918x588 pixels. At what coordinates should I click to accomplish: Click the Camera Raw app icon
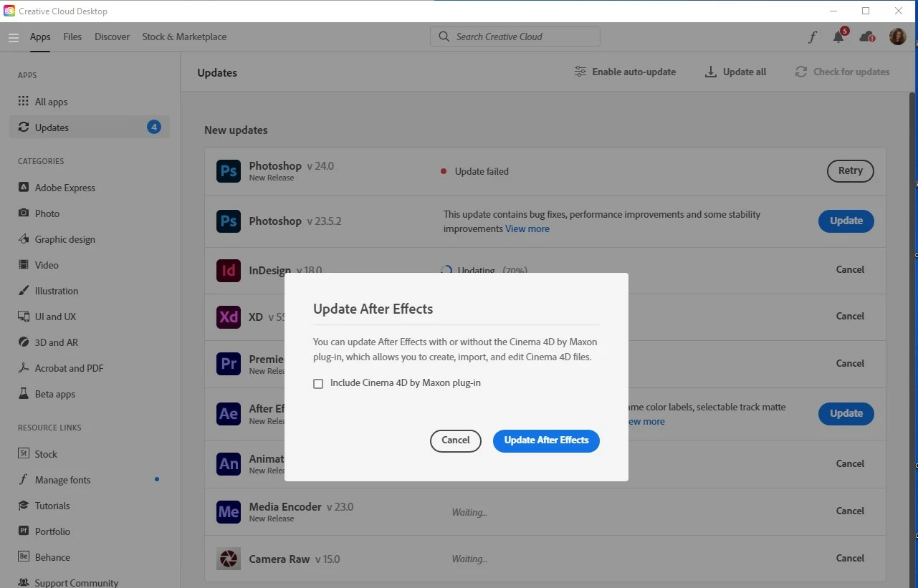pos(229,559)
